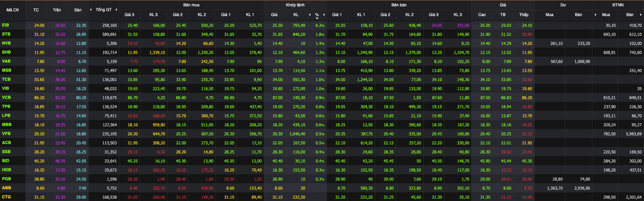Sort by the TC reference price header

36,10
